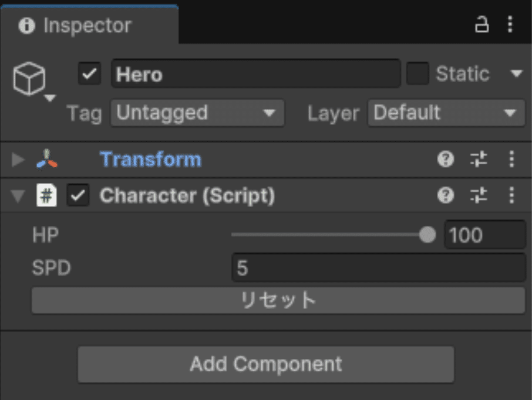Open Transform component help reference

[446, 160]
